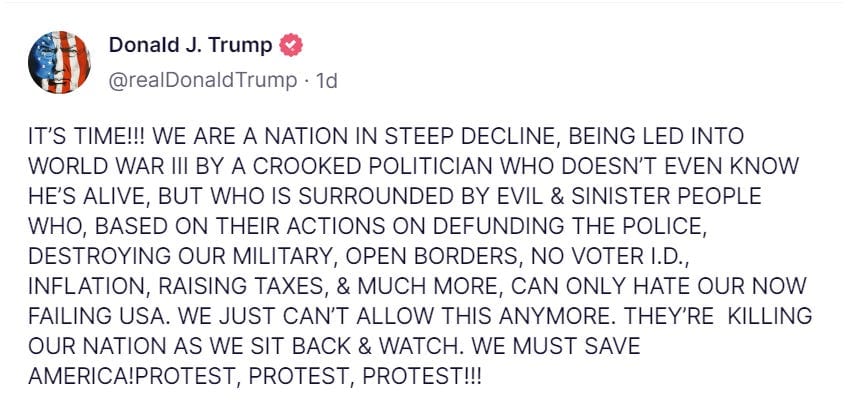The height and width of the screenshot is (411, 848).
Task: Click the phrase "EVIL & SINISTER PEOPLE"
Action: pos(633,196)
